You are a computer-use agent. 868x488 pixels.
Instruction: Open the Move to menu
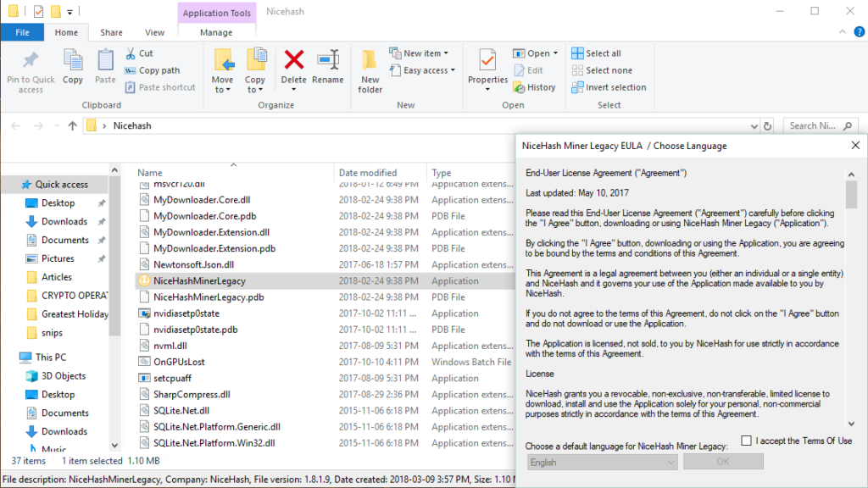point(223,71)
